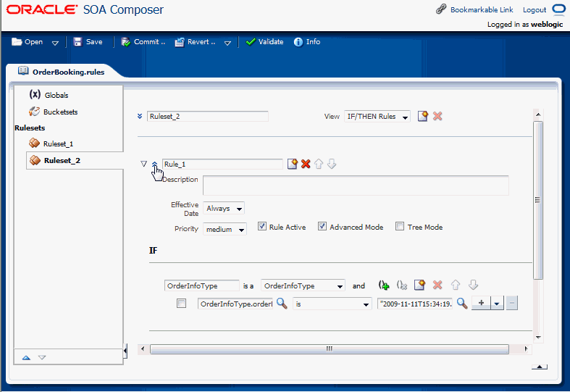Expand the Open dropdown arrow
The image size is (570, 392).
pos(55,43)
